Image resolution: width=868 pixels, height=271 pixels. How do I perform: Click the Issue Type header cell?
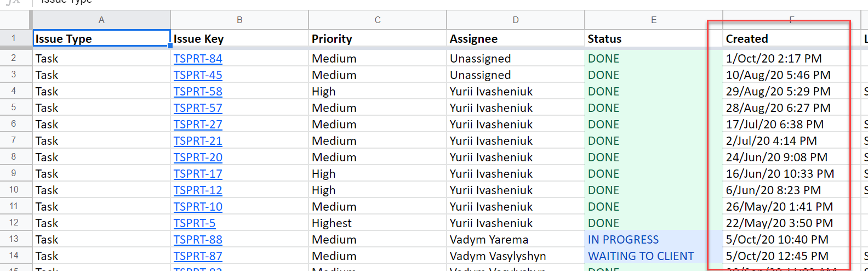pos(101,38)
